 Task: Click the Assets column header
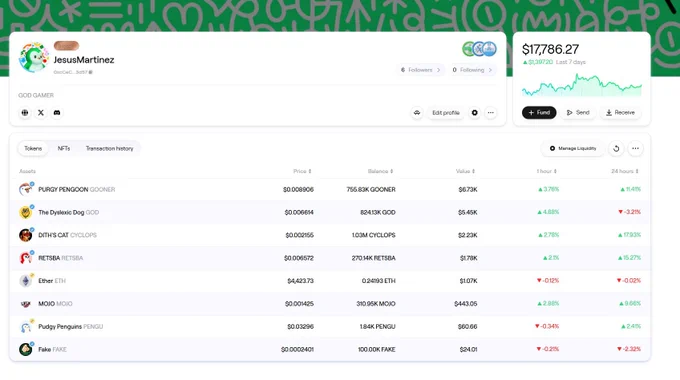(27, 171)
